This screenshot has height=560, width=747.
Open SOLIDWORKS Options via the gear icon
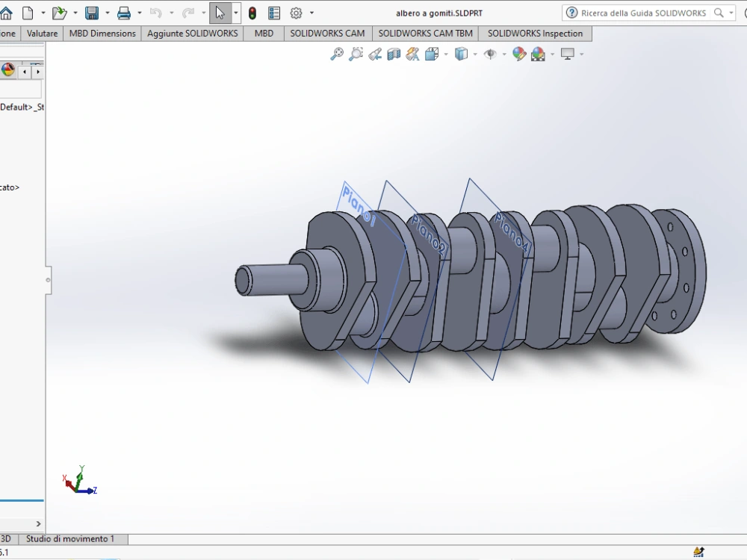[294, 13]
